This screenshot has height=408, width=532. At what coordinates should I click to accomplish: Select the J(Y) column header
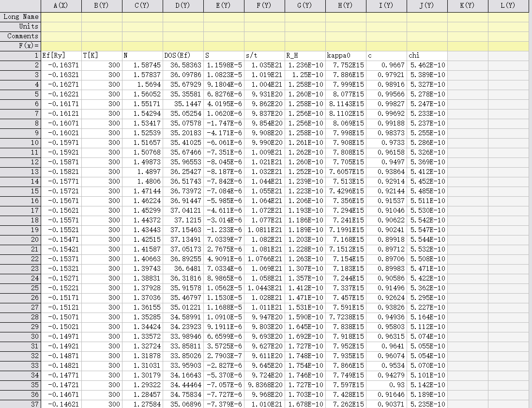427,5
